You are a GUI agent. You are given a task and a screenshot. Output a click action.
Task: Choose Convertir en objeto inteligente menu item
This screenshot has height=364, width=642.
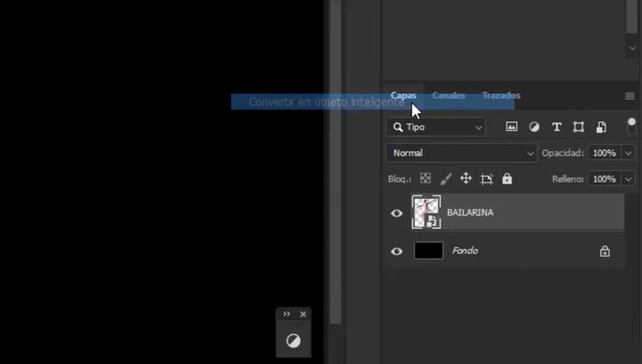[x=372, y=102]
